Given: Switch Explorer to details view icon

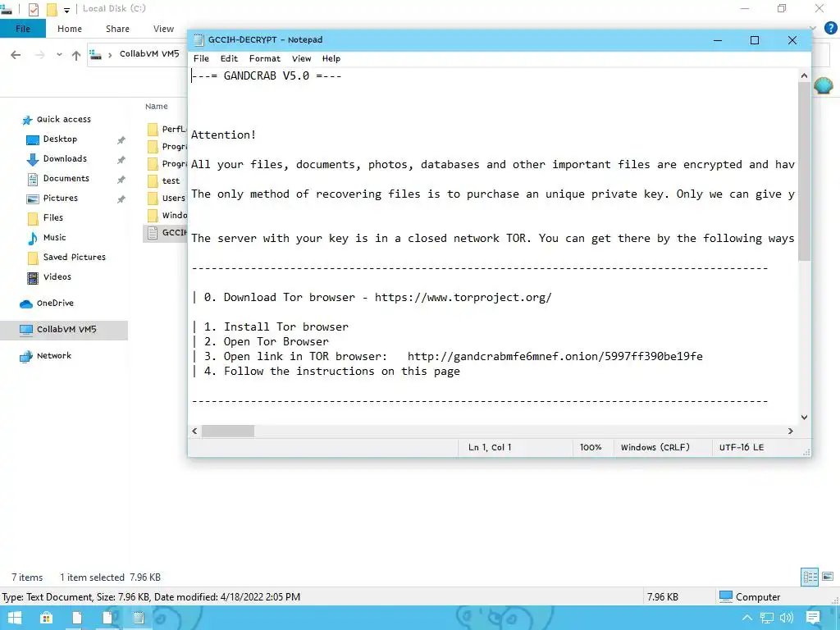Looking at the screenshot, I should click(x=810, y=577).
